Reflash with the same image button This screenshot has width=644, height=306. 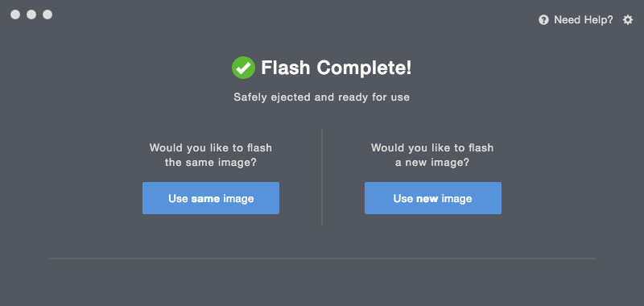coord(211,198)
